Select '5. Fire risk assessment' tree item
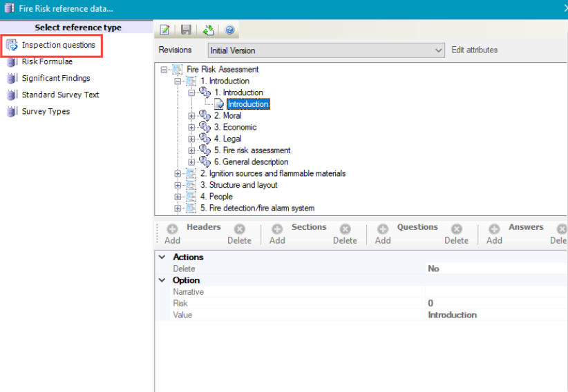The width and height of the screenshot is (568, 392). [252, 150]
